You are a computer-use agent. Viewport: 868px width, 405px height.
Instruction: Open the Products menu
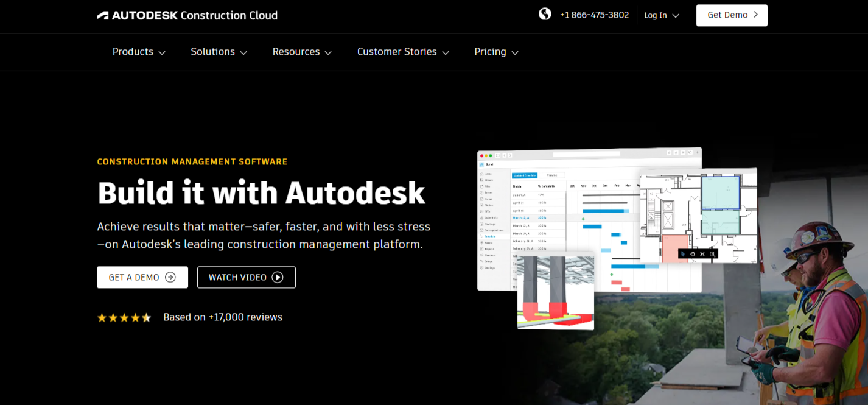tap(139, 52)
